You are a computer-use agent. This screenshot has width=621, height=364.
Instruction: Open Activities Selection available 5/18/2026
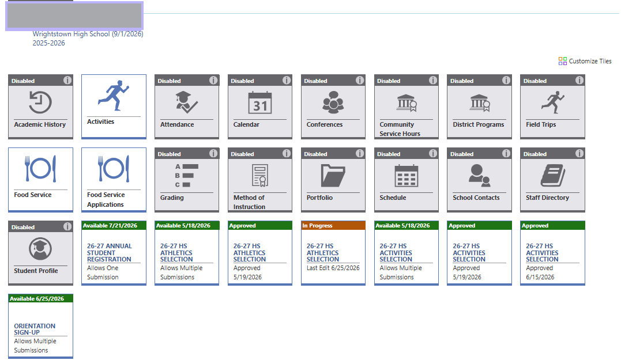tap(407, 253)
